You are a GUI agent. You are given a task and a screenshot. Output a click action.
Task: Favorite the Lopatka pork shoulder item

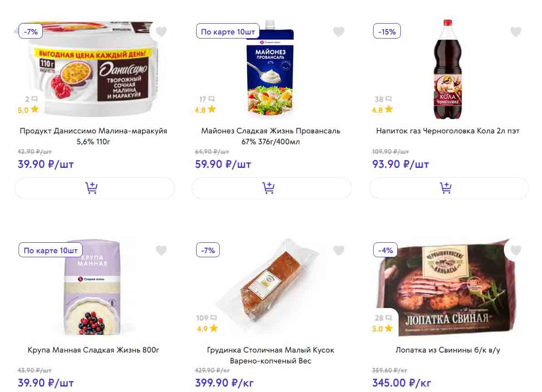tap(516, 250)
